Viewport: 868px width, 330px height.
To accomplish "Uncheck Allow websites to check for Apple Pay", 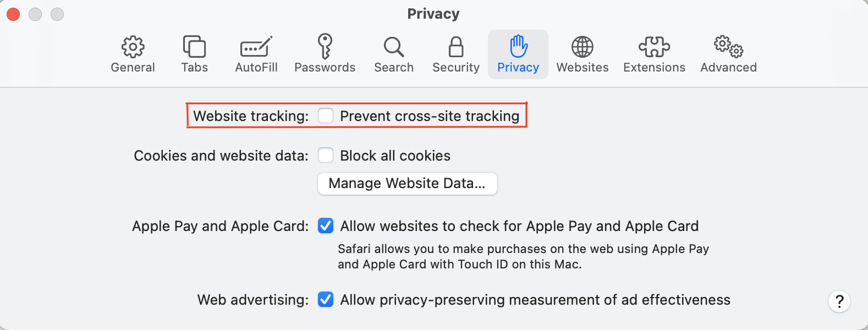I will 326,226.
